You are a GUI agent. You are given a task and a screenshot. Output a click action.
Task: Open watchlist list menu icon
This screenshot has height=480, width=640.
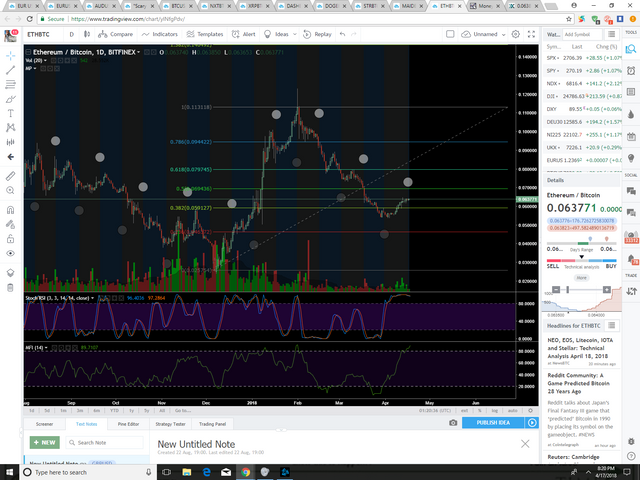[x=611, y=34]
